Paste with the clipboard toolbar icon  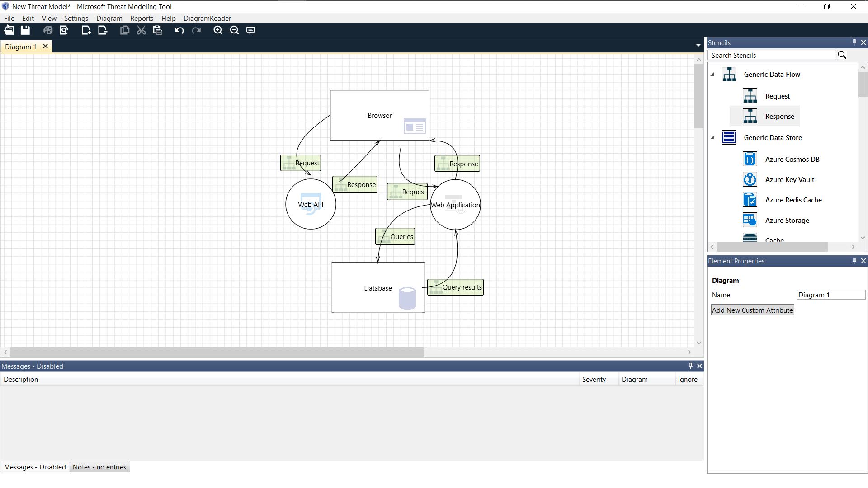point(157,30)
